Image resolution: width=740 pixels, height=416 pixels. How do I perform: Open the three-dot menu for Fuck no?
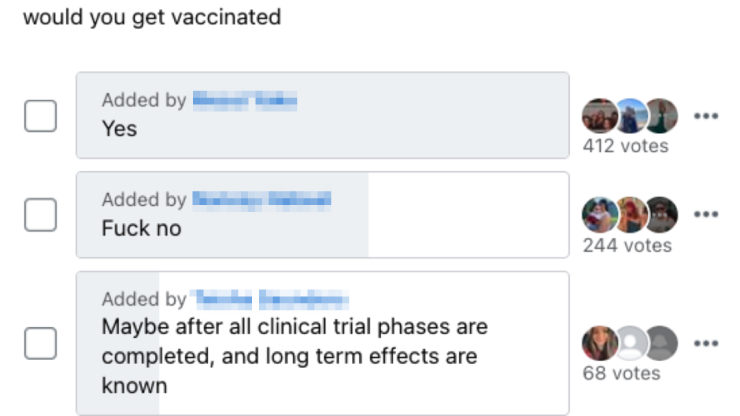pyautogui.click(x=706, y=214)
